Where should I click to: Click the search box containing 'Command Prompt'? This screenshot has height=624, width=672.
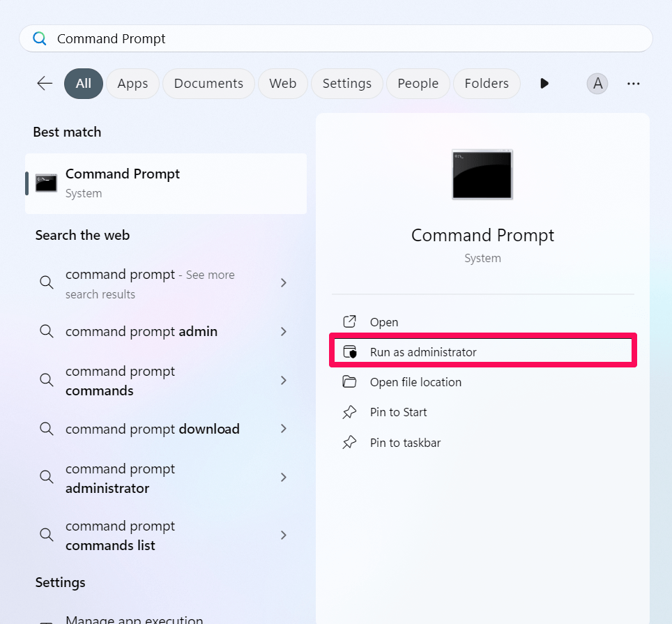336,38
